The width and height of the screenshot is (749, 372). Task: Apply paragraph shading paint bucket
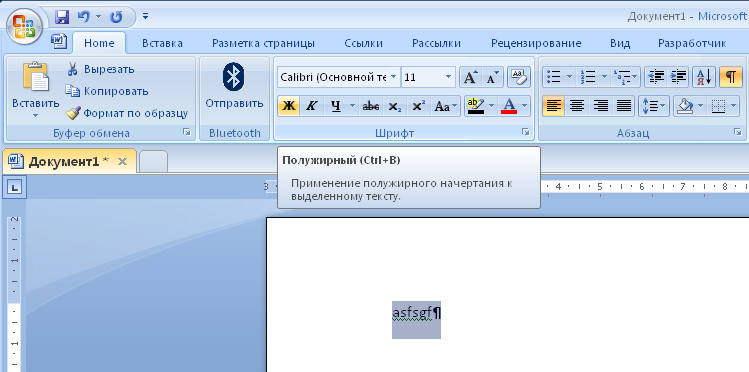pos(685,106)
